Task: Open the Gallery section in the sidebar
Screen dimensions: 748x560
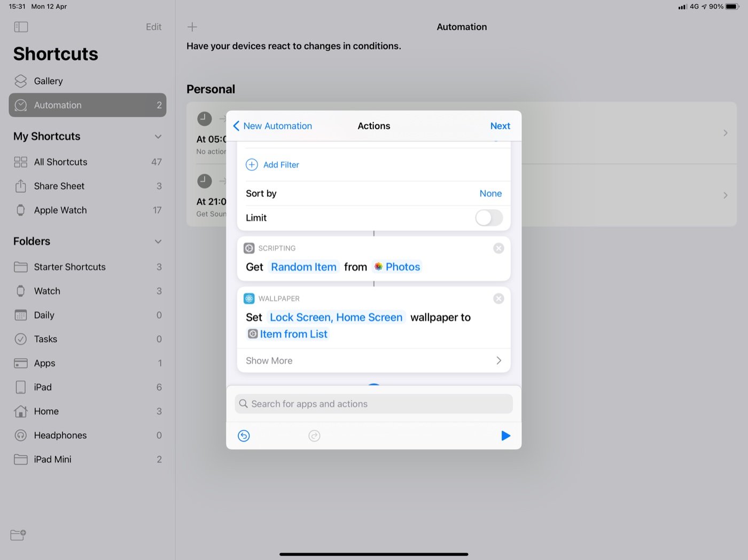Action: click(x=48, y=81)
